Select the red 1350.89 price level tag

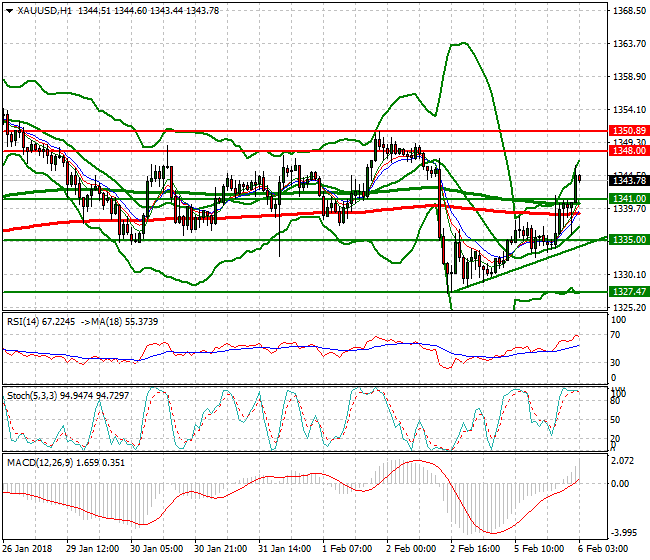tap(628, 131)
